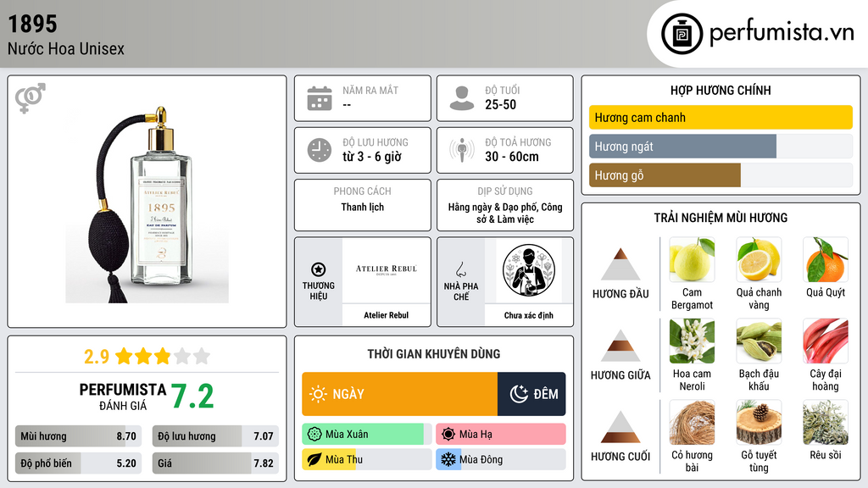Click the Hương cam chanh yellow accord bar
The width and height of the screenshot is (868, 488).
721,117
